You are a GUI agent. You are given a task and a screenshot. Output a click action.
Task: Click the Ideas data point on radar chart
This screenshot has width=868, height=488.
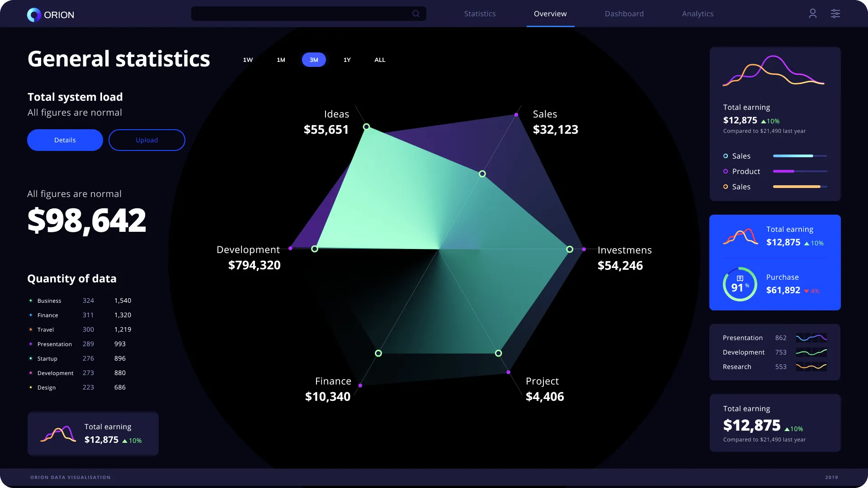367,127
